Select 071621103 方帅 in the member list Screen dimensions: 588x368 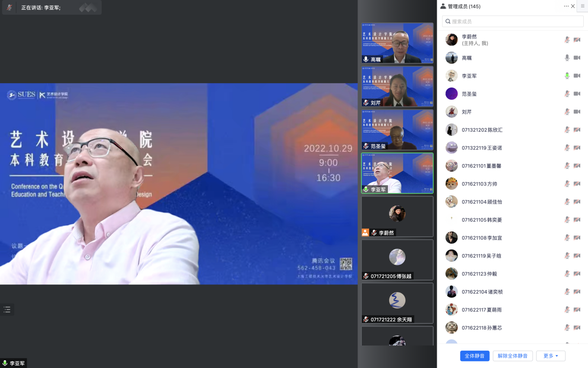[479, 184]
